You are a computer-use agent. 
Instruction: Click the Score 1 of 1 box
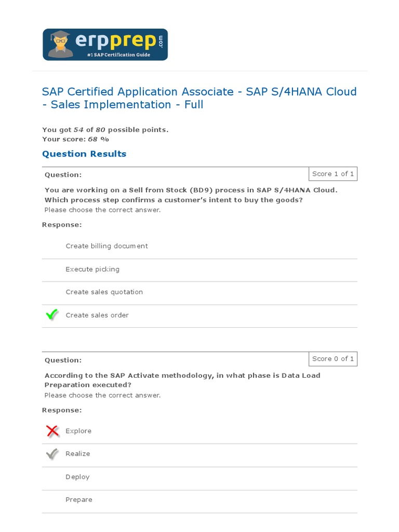(332, 174)
